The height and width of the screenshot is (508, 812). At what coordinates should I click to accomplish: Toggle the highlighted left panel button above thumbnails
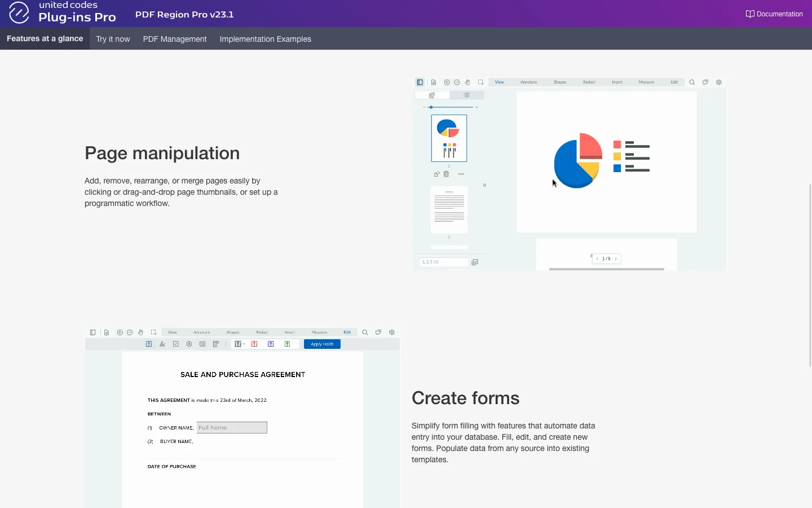click(420, 82)
